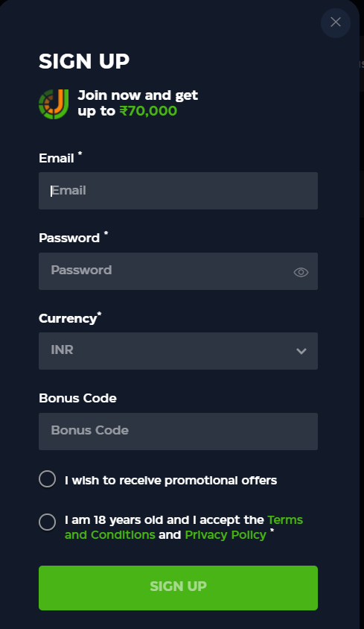Click the ₹70,000 bonus amount text
The height and width of the screenshot is (629, 364).
(148, 111)
